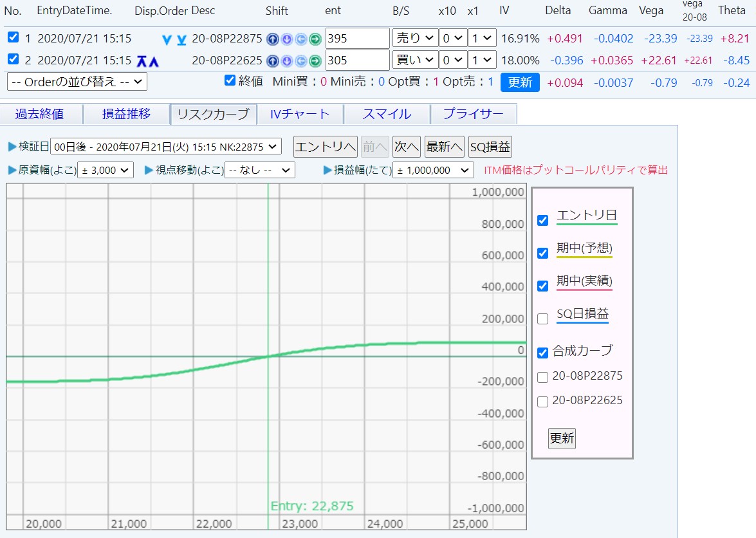Open x10 quantity dropdown in row 2
This screenshot has width=756, height=538.
[453, 60]
